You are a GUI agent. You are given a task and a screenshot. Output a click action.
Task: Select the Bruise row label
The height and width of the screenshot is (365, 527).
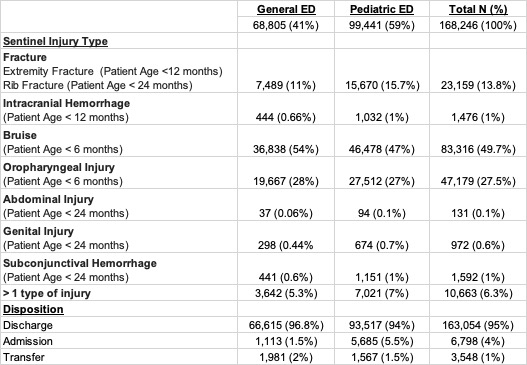(x=20, y=135)
